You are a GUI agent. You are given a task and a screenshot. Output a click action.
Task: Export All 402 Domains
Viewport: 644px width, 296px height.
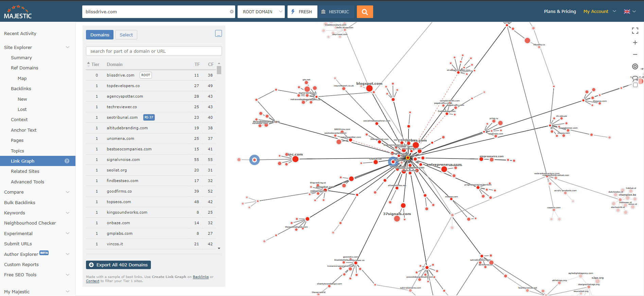point(118,265)
